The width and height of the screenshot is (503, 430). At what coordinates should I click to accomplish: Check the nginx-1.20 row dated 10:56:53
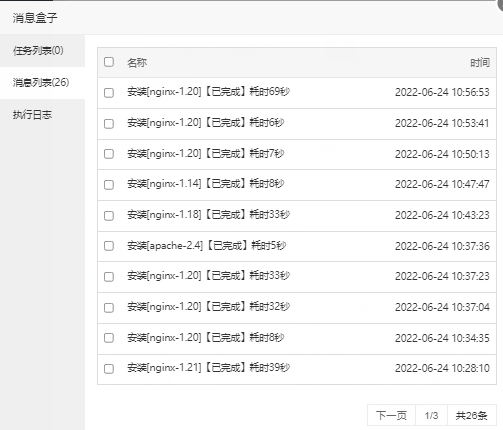point(109,92)
